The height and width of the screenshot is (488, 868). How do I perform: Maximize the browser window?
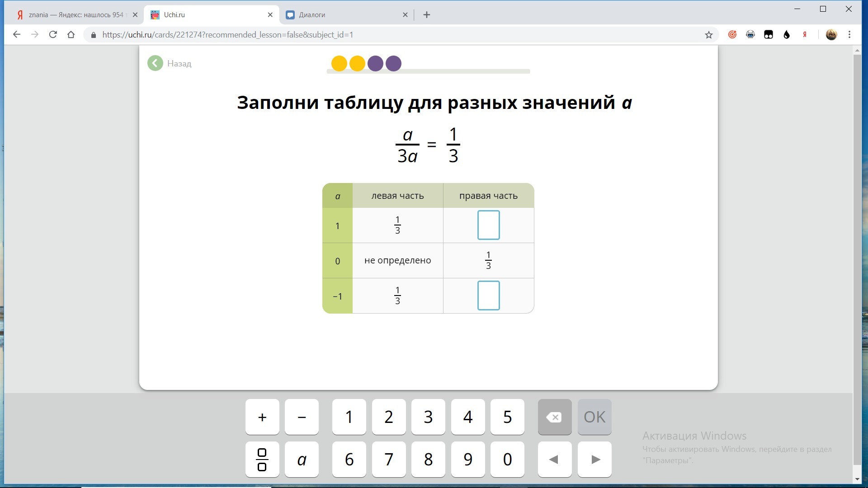(823, 9)
